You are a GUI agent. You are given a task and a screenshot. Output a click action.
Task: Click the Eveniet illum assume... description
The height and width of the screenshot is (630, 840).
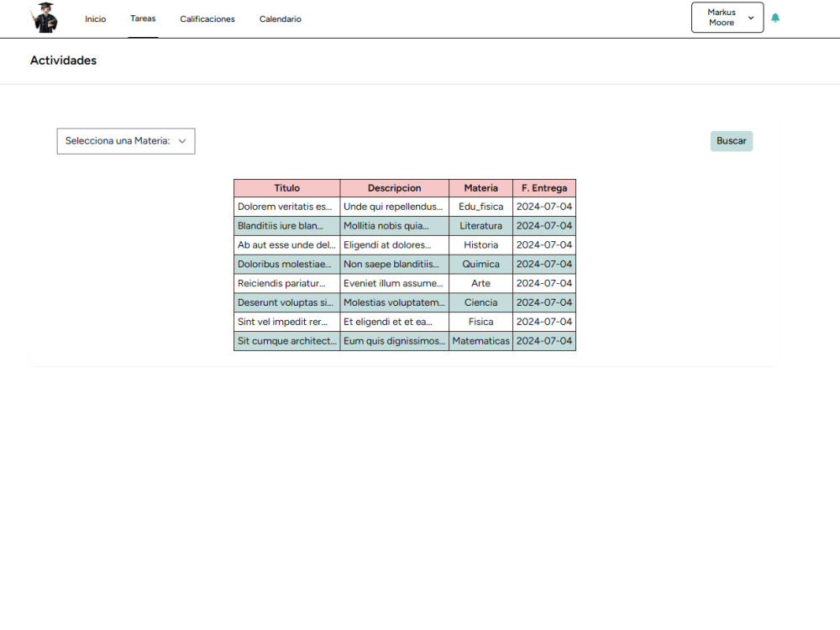(x=394, y=283)
